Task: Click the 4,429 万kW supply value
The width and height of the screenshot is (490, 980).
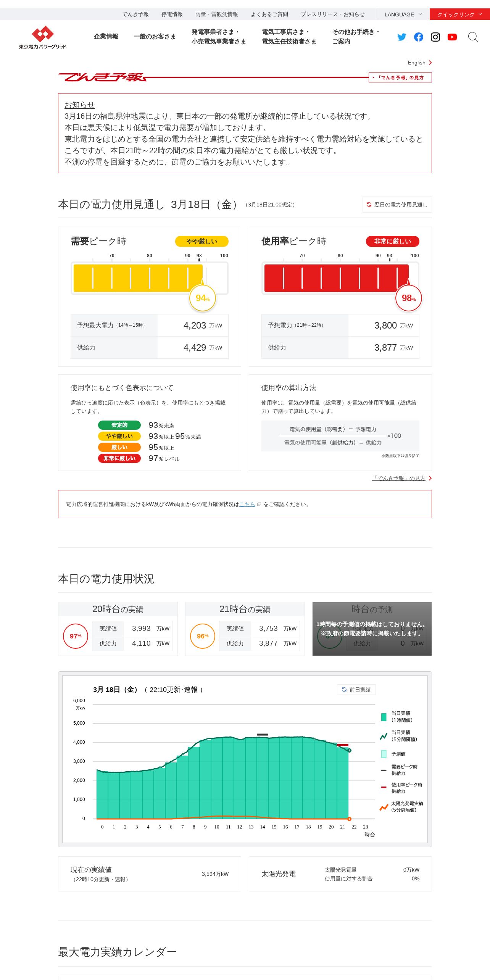Action: click(x=203, y=348)
